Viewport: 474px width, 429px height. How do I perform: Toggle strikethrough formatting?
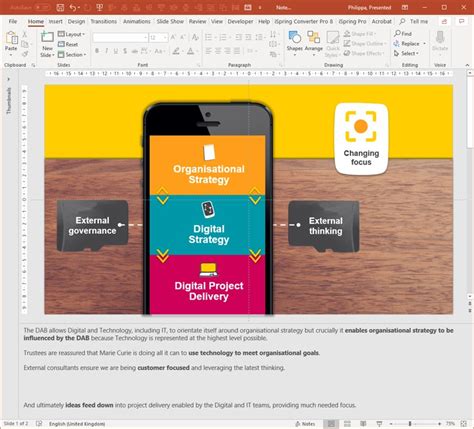[x=134, y=51]
